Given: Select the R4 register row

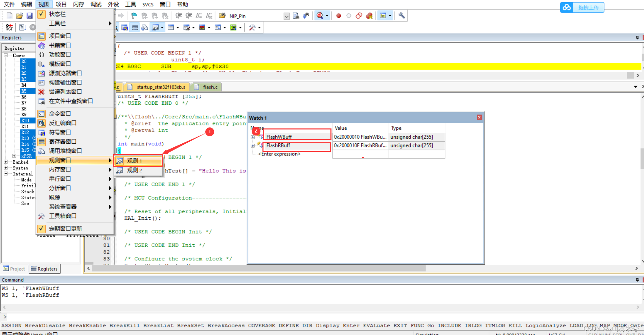Looking at the screenshot, I should pos(24,85).
